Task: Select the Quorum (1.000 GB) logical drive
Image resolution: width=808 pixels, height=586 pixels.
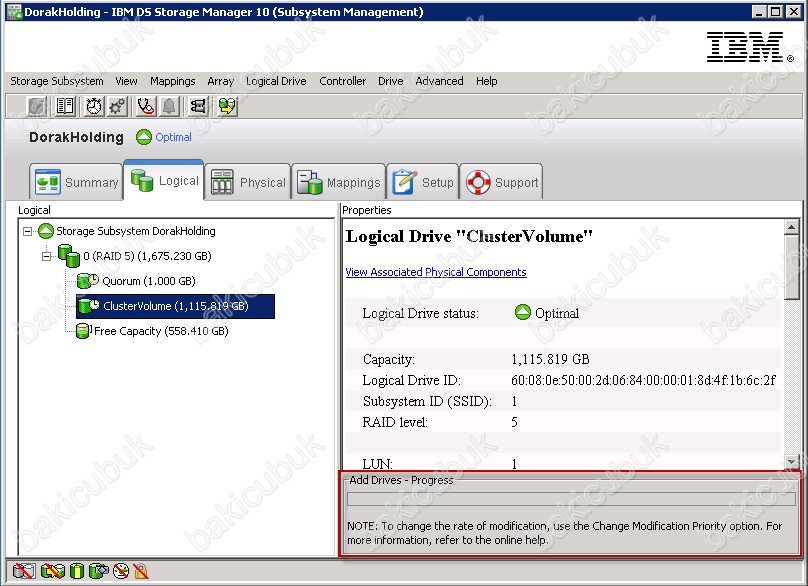Action: point(149,281)
